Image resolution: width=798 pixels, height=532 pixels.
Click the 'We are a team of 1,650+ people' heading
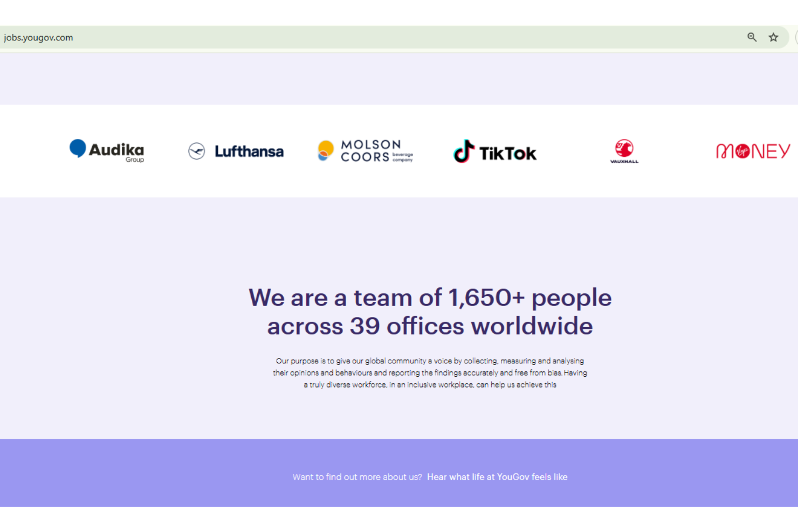[x=430, y=312]
